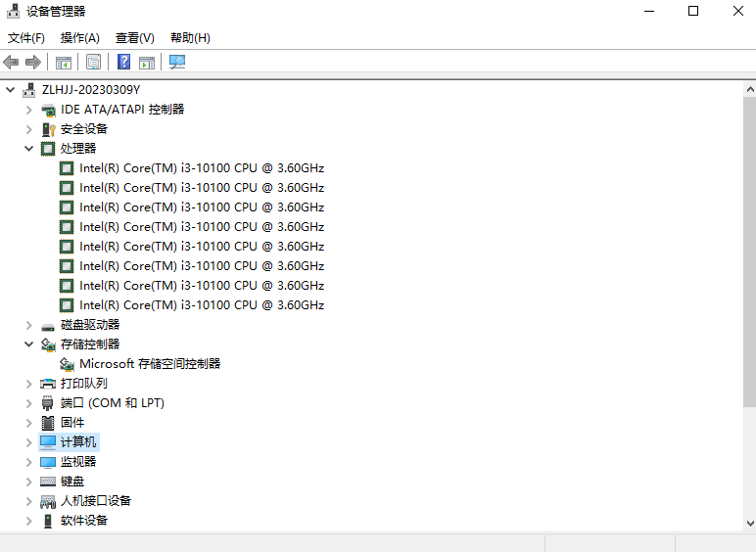
Task: Collapse the 存储控制器 node
Action: (29, 345)
